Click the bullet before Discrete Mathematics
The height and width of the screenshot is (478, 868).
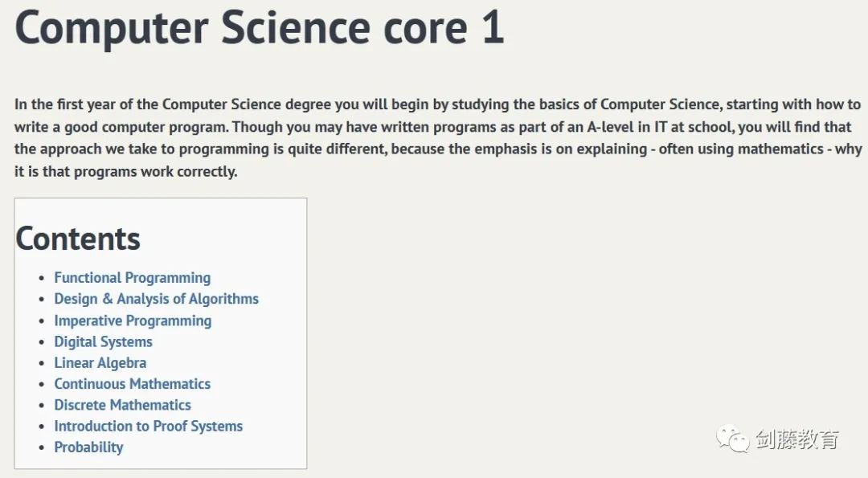[x=42, y=406]
